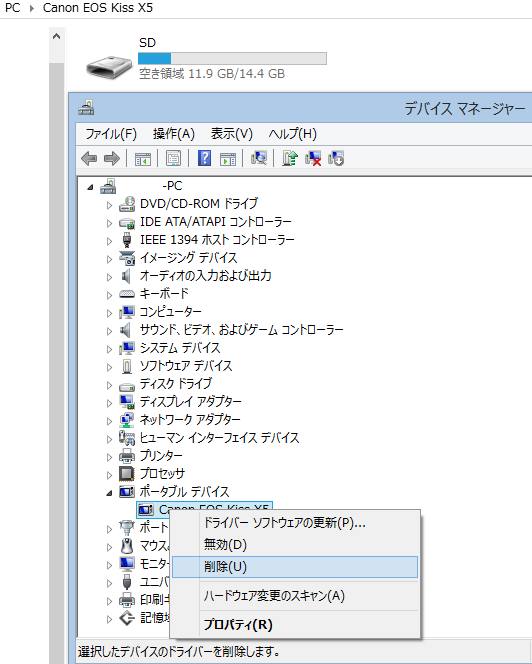532x664 pixels.
Task: Select the DVD/CD-ROM ドライブ disc icon
Action: tap(127, 204)
